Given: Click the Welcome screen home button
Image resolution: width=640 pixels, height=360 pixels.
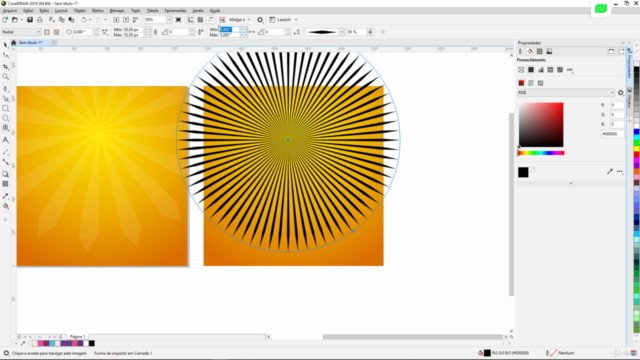Looking at the screenshot, I should point(13,42).
